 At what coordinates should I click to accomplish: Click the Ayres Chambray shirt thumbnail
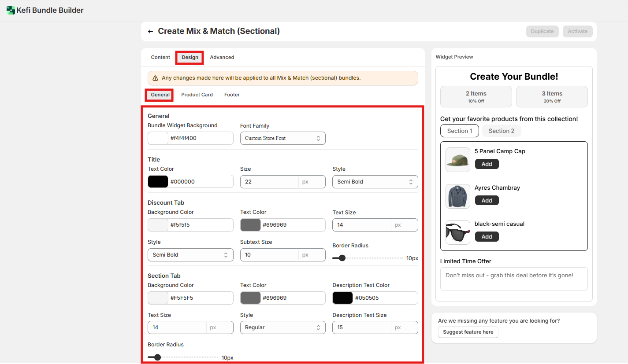point(457,196)
